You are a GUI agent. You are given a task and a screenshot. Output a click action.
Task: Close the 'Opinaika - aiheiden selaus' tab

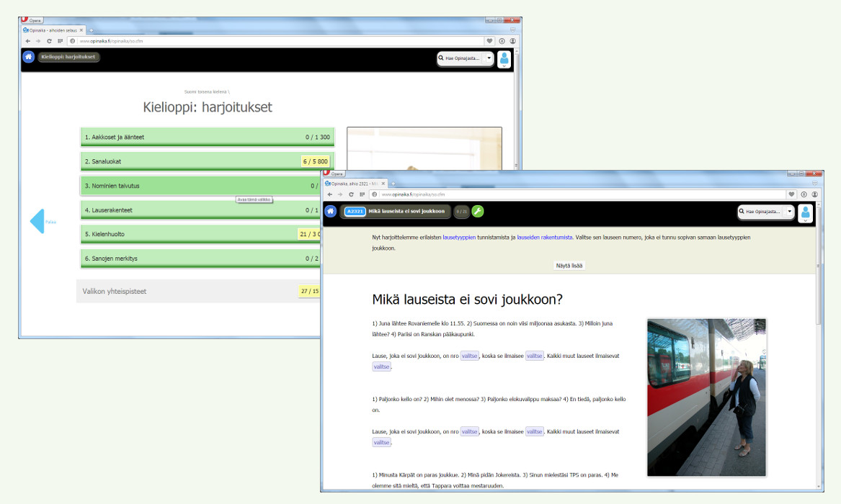coord(81,30)
